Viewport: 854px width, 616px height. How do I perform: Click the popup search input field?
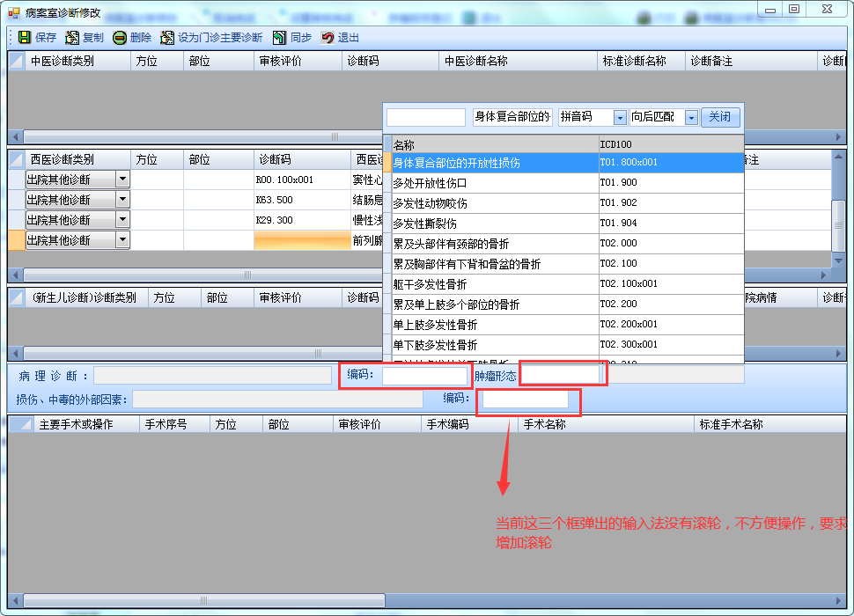click(426, 117)
